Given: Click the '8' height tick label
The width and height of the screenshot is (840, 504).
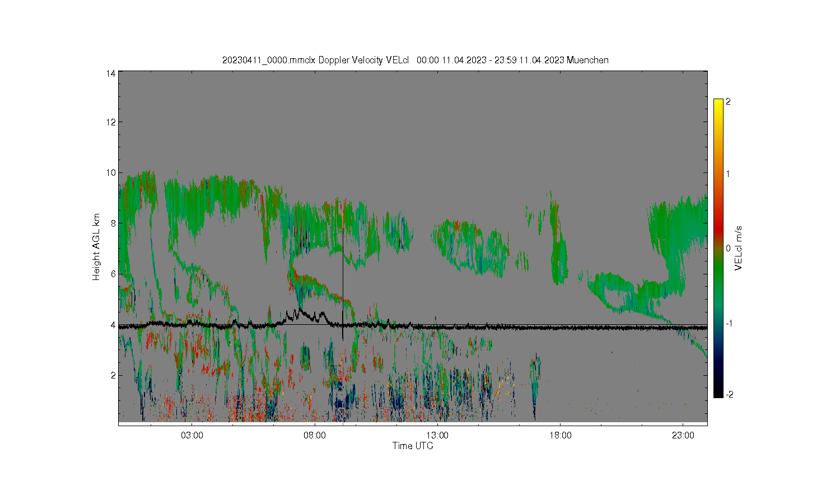Looking at the screenshot, I should pos(113,223).
